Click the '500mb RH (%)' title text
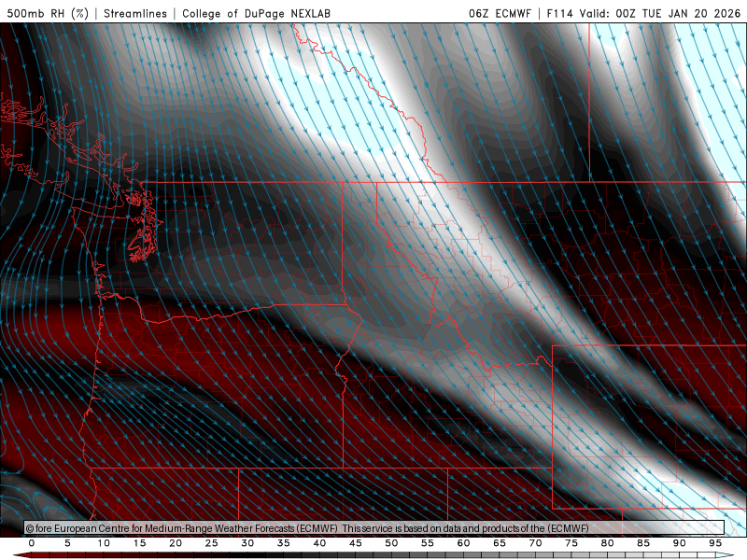The width and height of the screenshot is (747, 560). (x=48, y=13)
